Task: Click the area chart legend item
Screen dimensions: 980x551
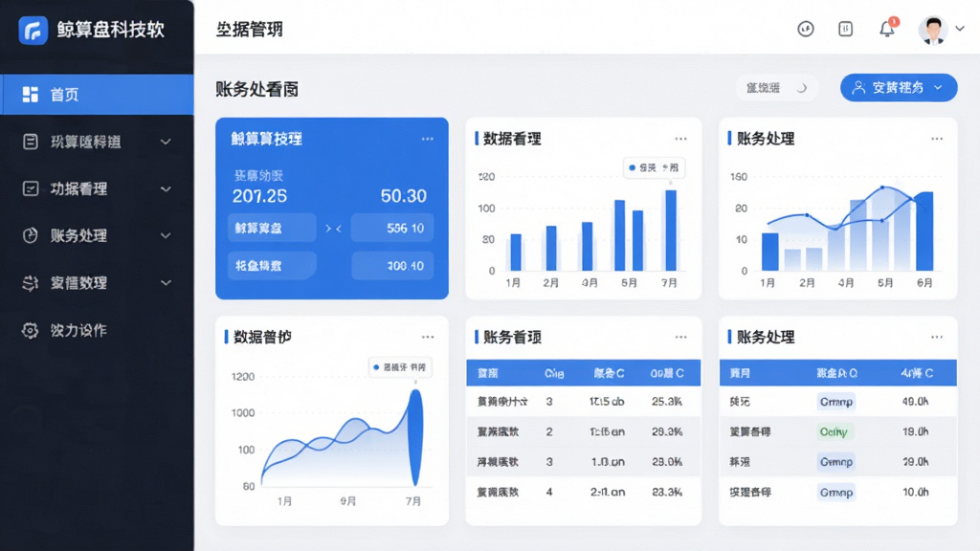Action: pyautogui.click(x=400, y=367)
